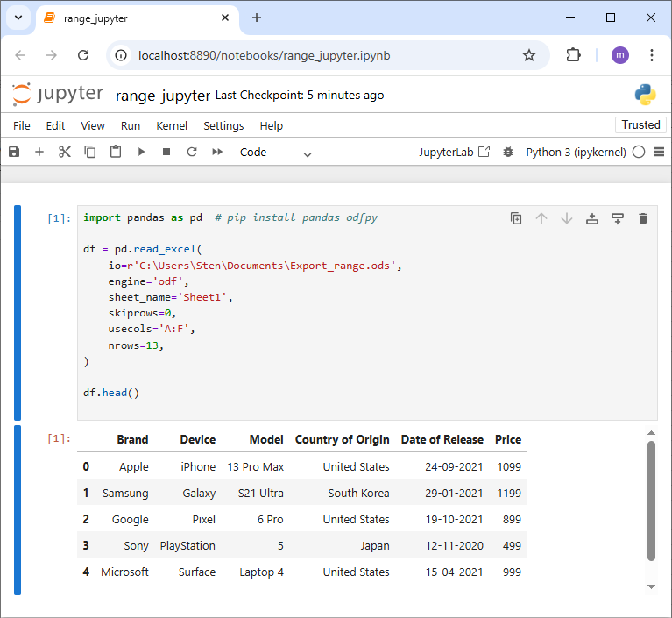Click the Last Checkpoint text

coord(300,96)
